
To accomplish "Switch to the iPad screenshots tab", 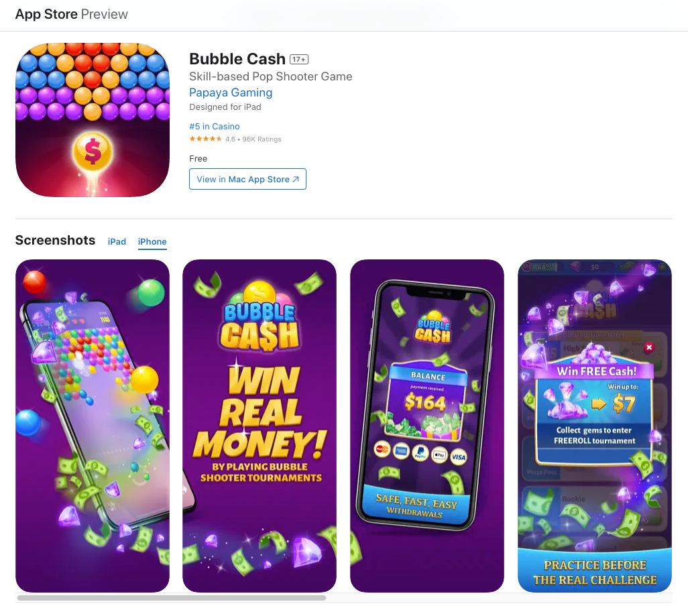I will coord(117,242).
